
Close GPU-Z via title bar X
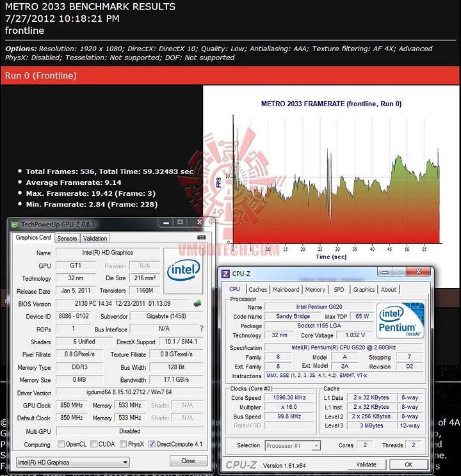coord(199,222)
